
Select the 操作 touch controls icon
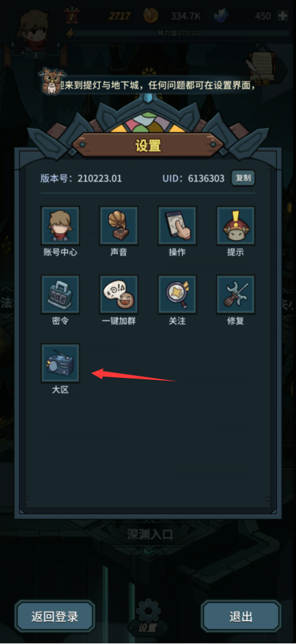pyautogui.click(x=177, y=225)
